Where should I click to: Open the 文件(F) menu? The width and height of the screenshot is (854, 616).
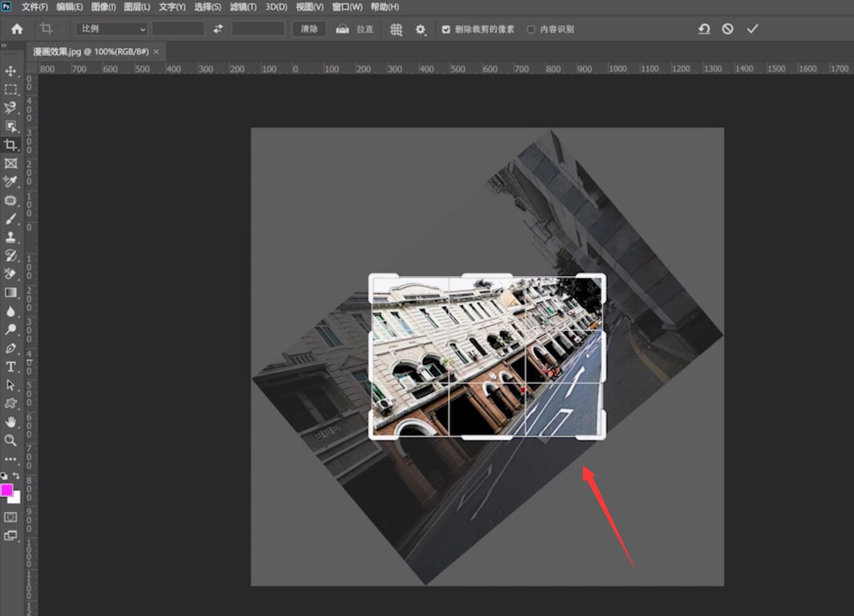click(x=35, y=7)
